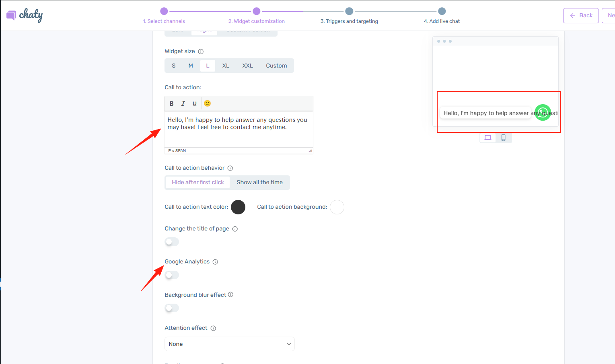The width and height of the screenshot is (615, 364).
Task: Select widget size S
Action: [x=174, y=66]
